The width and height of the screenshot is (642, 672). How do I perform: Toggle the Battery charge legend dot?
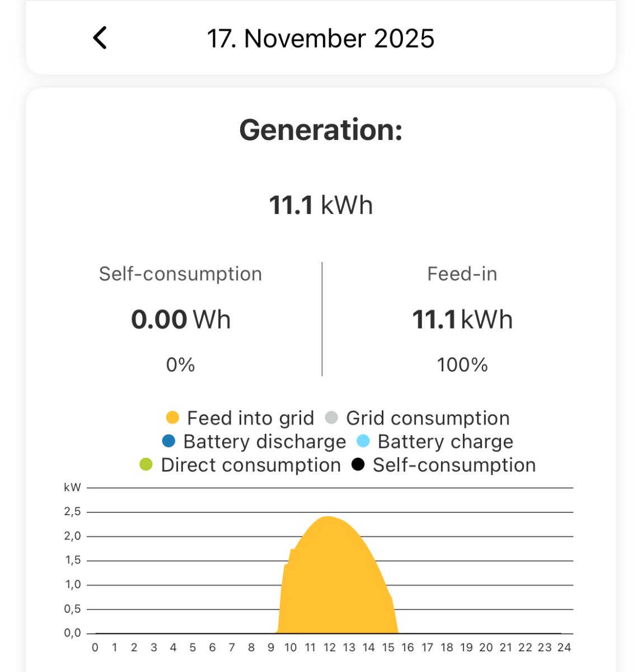point(363,441)
